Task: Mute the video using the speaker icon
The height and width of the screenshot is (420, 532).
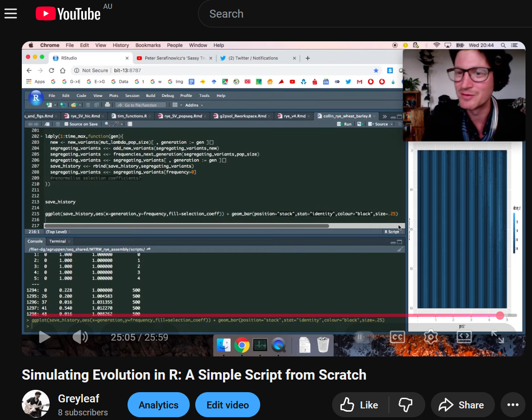Action: 80,337
